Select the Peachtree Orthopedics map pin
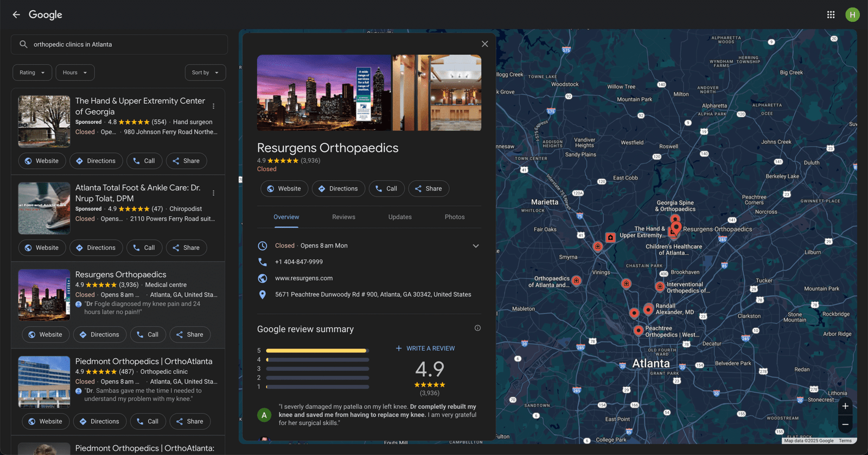This screenshot has width=868, height=455. pos(639,330)
